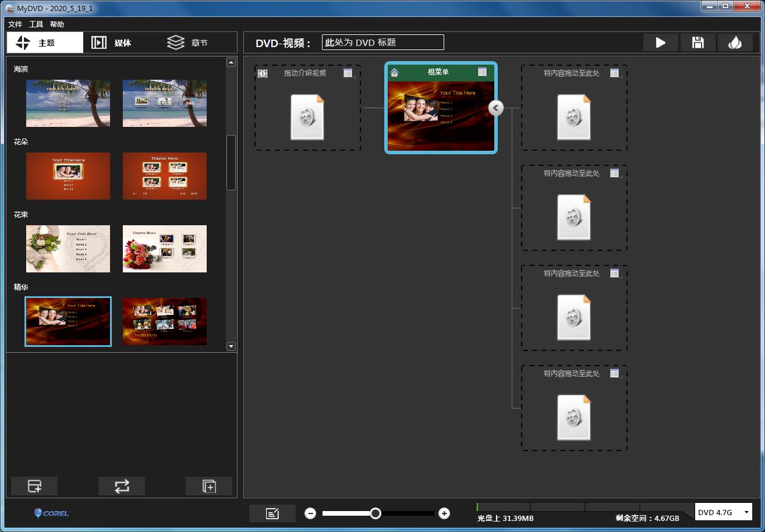Collapse the root menu tree arrow
This screenshot has height=532, width=765.
pos(495,108)
